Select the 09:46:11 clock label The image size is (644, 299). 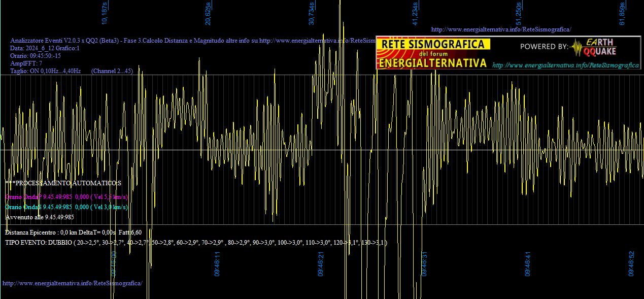pyautogui.click(x=217, y=264)
